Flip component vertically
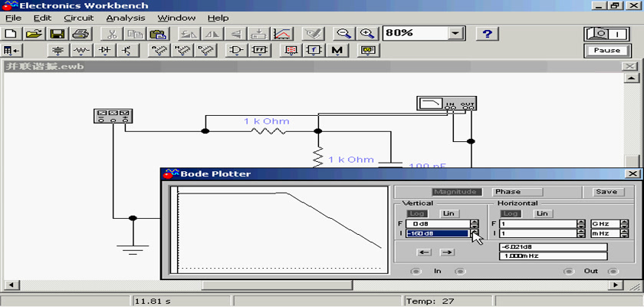This screenshot has height=307, width=644. tap(236, 34)
